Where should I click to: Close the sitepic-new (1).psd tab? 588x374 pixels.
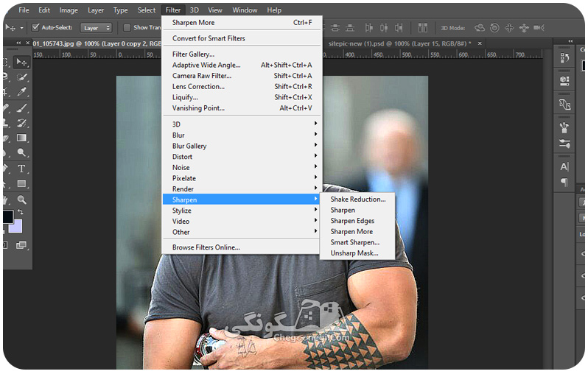click(x=480, y=44)
